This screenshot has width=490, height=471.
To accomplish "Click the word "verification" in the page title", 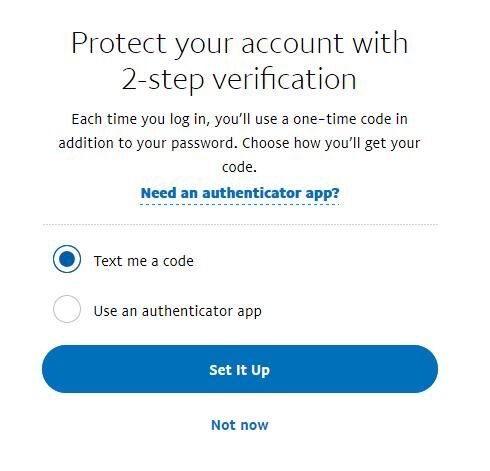I will tap(284, 79).
